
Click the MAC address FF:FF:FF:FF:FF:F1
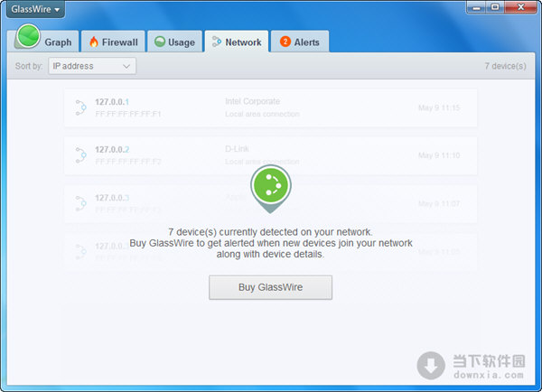pyautogui.click(x=128, y=114)
